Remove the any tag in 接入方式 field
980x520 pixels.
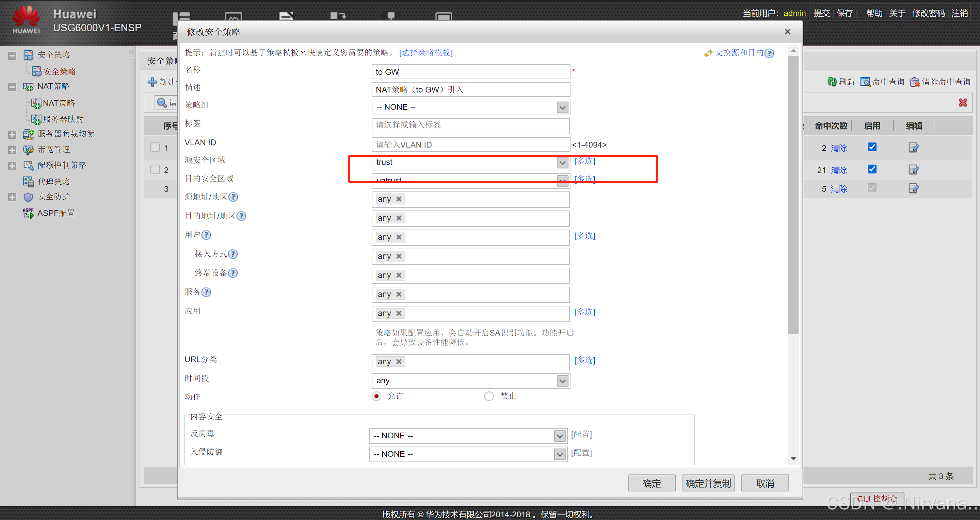click(x=399, y=256)
